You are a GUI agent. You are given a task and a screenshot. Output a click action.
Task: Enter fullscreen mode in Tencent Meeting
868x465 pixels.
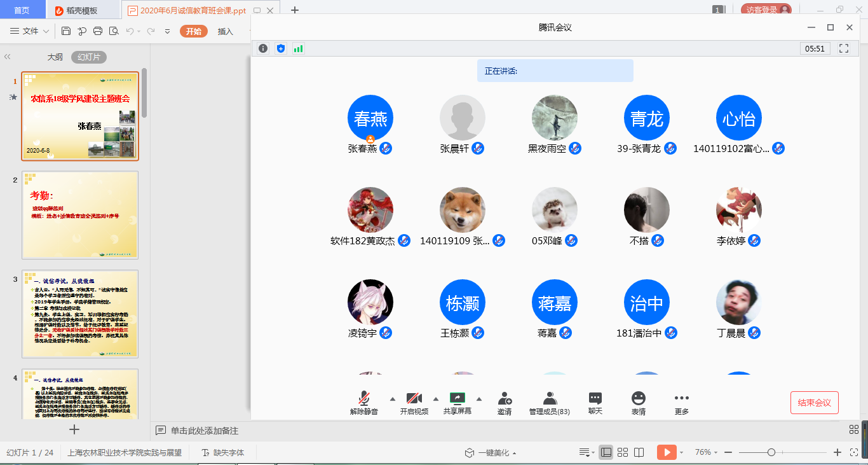(844, 48)
